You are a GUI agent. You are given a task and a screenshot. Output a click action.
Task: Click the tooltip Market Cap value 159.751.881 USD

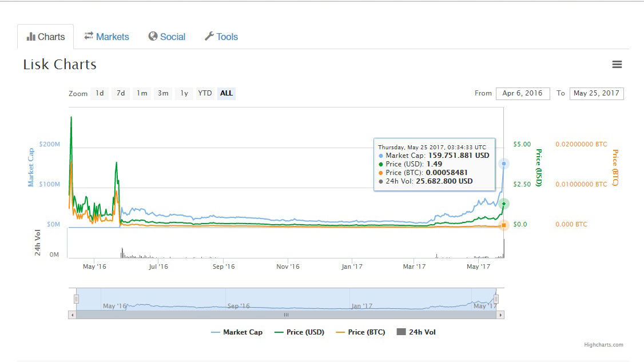(x=459, y=156)
